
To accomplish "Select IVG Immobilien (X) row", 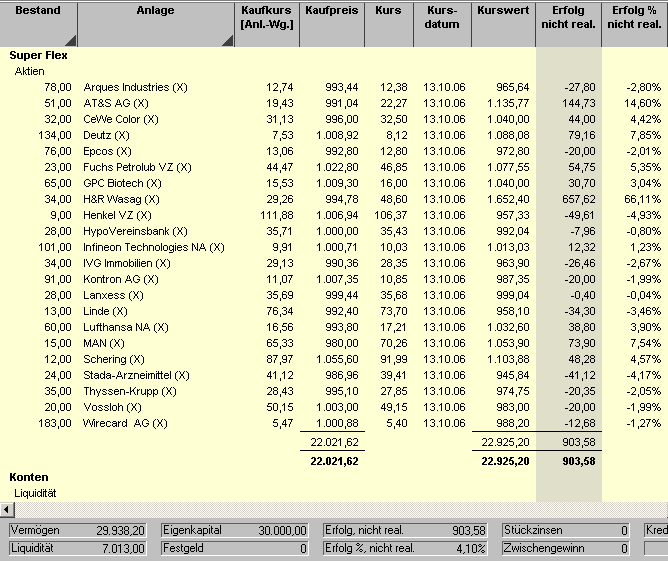I will pyautogui.click(x=334, y=263).
